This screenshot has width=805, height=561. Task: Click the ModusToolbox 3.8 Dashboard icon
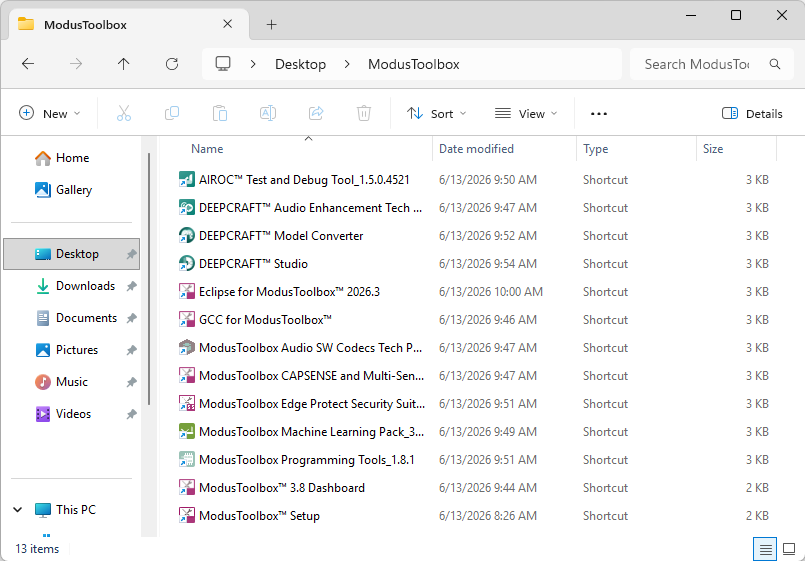186,488
